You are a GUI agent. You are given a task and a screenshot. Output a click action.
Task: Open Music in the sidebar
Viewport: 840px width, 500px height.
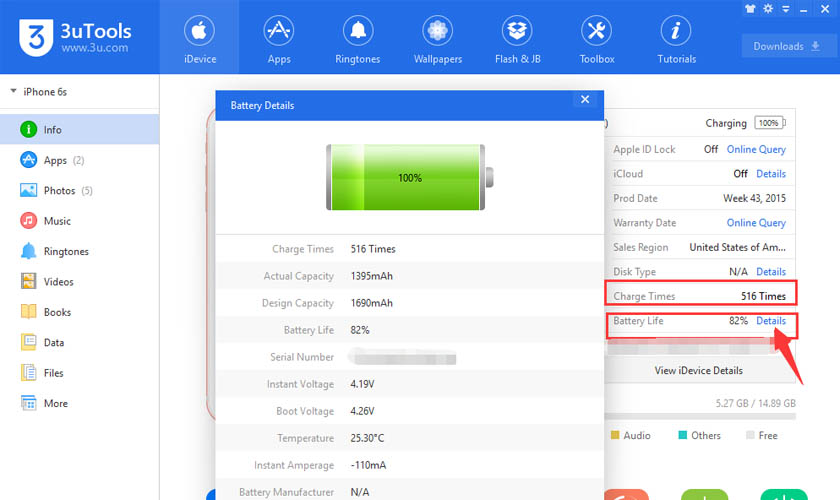click(57, 221)
